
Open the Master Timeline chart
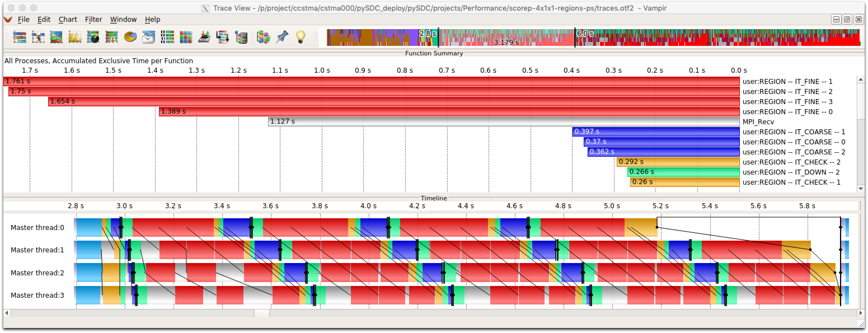[x=20, y=37]
